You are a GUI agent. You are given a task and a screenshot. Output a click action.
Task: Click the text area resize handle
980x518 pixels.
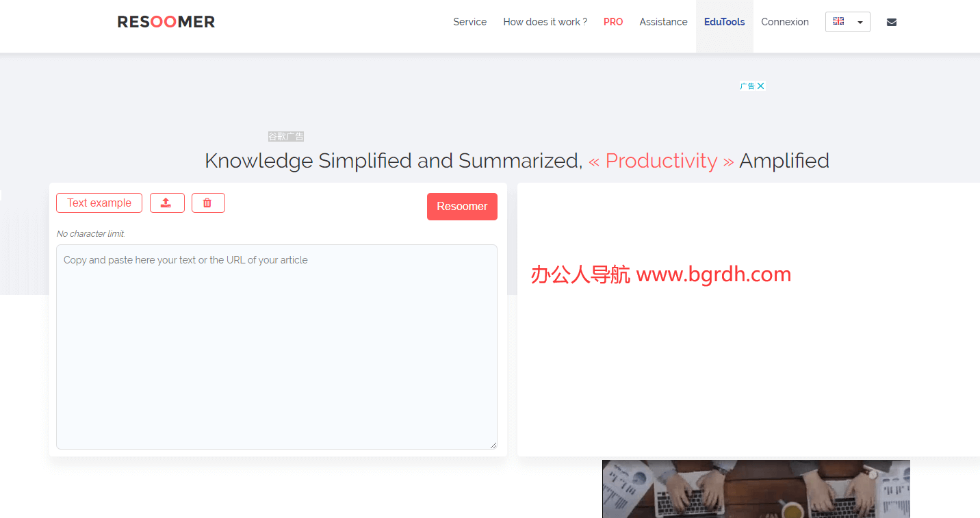pos(493,445)
